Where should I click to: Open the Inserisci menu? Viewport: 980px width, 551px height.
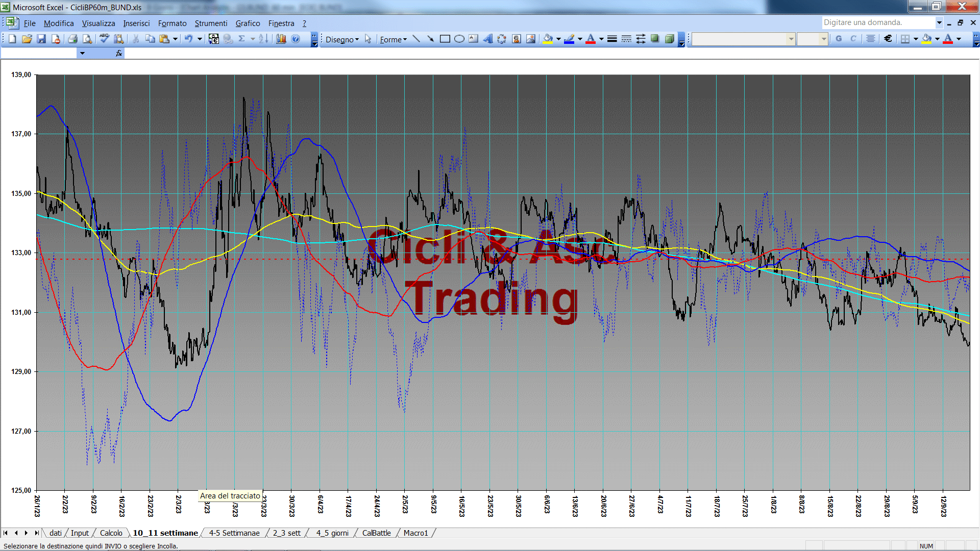click(x=136, y=23)
